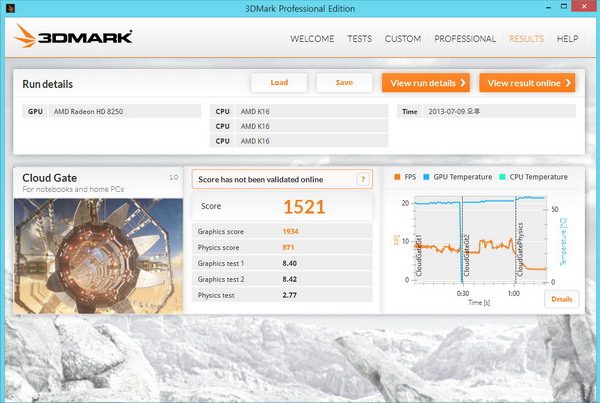The height and width of the screenshot is (403, 600).
Task: Click the question mark help icon
Action: [364, 179]
